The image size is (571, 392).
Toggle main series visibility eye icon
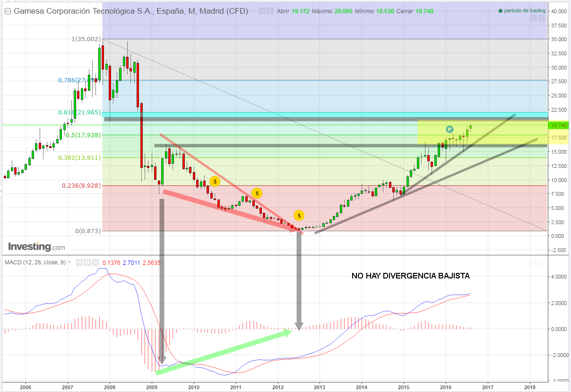pyautogui.click(x=261, y=11)
